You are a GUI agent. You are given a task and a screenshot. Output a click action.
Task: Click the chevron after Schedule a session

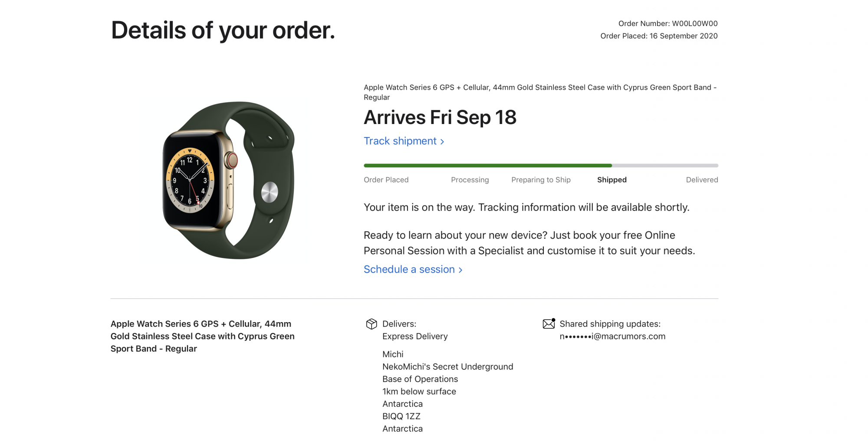(x=460, y=270)
